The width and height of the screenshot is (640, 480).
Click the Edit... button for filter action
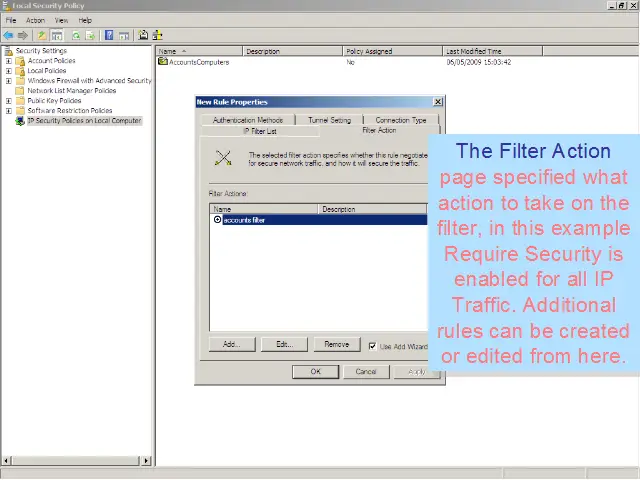coord(283,344)
